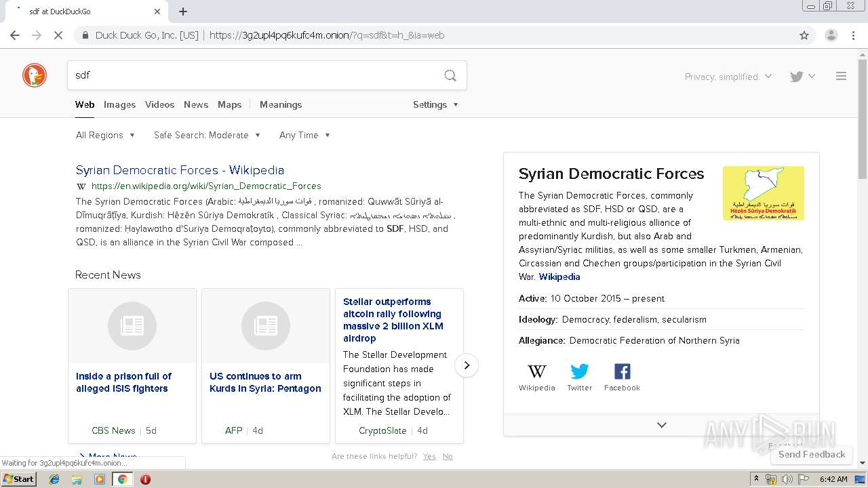Open Internet Explorer from taskbar
Viewport: 868px width, 488px height.
click(x=54, y=479)
